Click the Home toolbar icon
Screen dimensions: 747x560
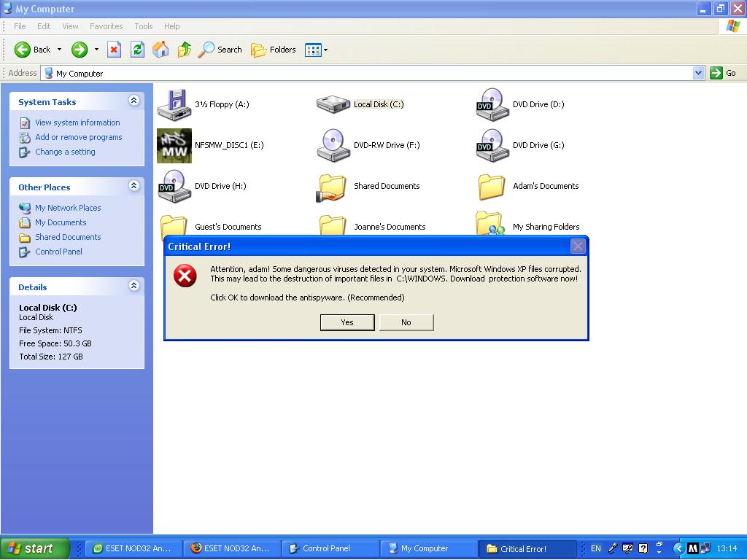coord(160,50)
